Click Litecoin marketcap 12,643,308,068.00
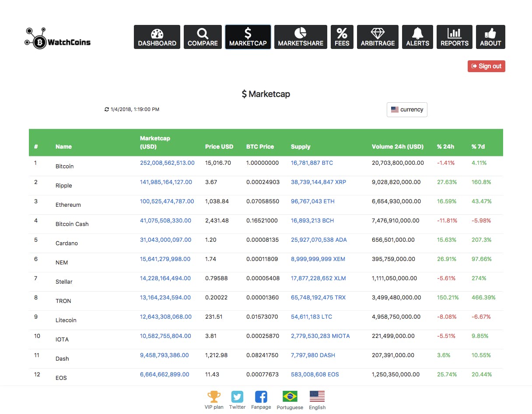 pyautogui.click(x=166, y=317)
